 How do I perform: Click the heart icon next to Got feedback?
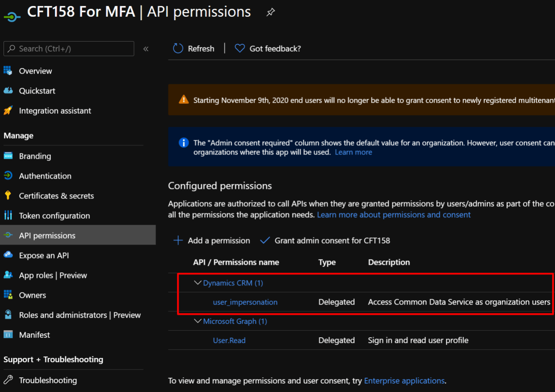point(239,48)
